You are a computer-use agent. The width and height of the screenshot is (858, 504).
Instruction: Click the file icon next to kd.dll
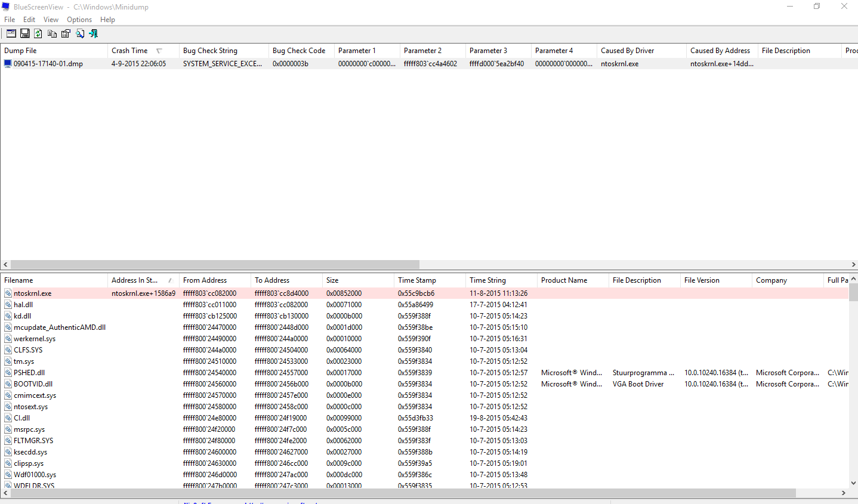point(8,316)
